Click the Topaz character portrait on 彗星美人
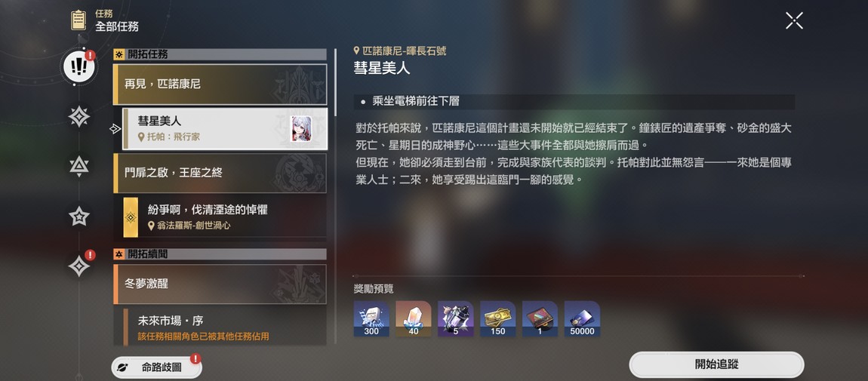The width and height of the screenshot is (868, 381). coord(300,129)
